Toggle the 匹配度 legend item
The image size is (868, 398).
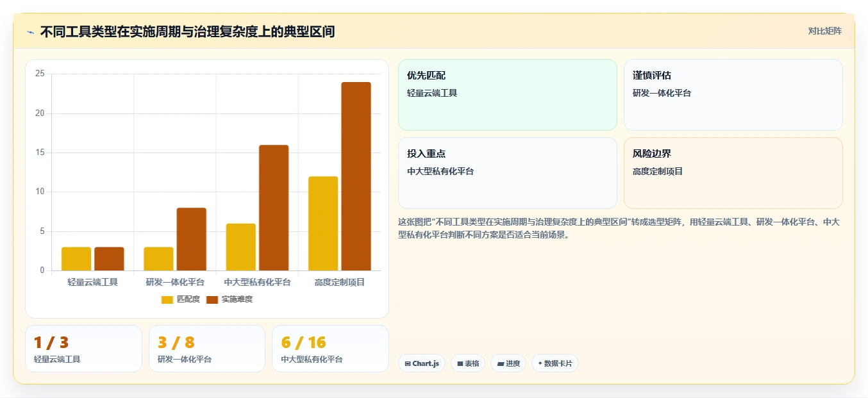181,299
